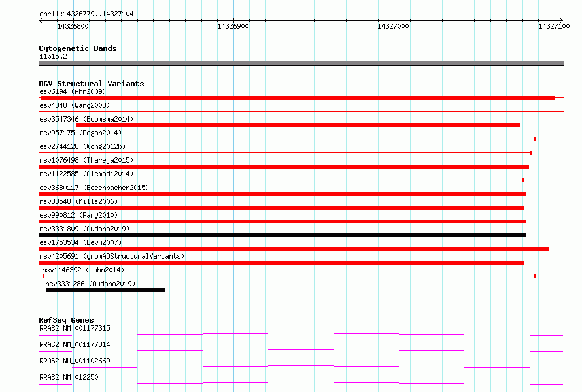
Task: Click variant label esv3547346 (Boomsma2014)
Action: (x=86, y=119)
